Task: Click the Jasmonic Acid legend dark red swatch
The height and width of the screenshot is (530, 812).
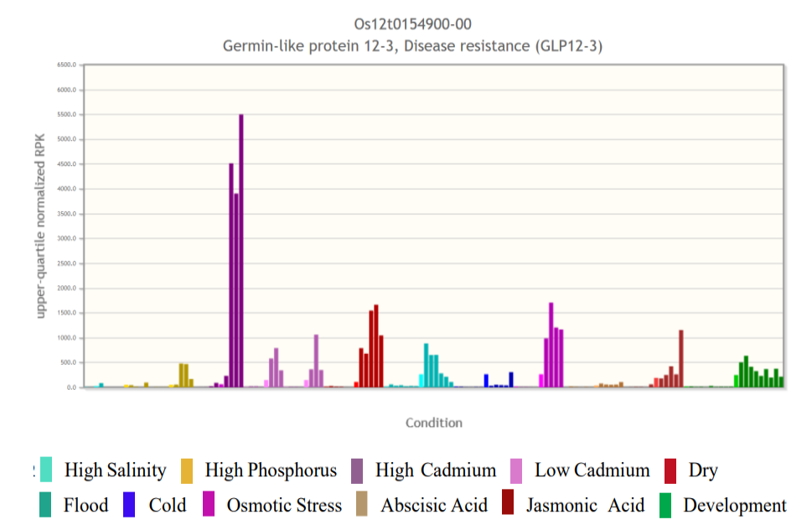Action: pos(508,501)
